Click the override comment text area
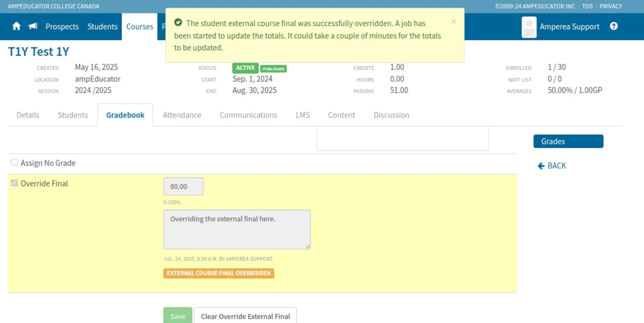The width and height of the screenshot is (644, 323). click(237, 229)
